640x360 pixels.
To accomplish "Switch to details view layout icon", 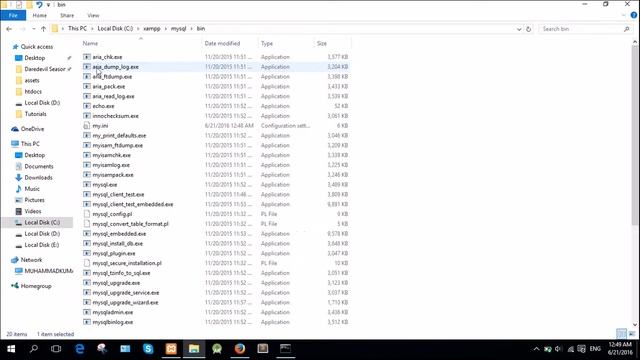I will tap(621, 334).
